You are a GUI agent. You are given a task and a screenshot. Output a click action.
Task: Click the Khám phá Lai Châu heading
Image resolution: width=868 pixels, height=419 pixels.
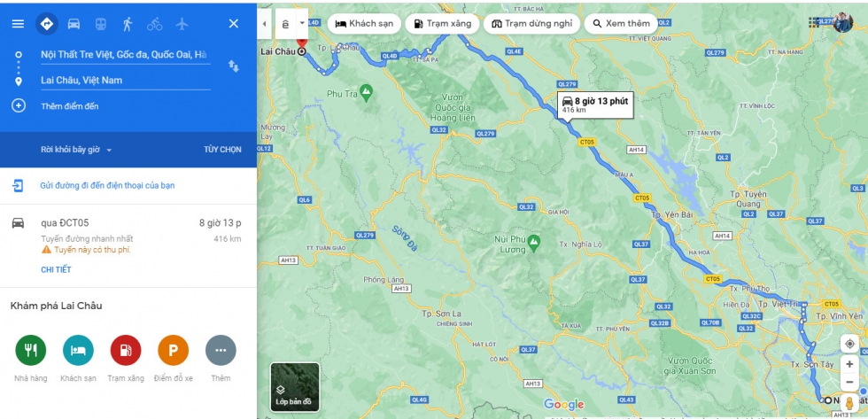pos(56,306)
